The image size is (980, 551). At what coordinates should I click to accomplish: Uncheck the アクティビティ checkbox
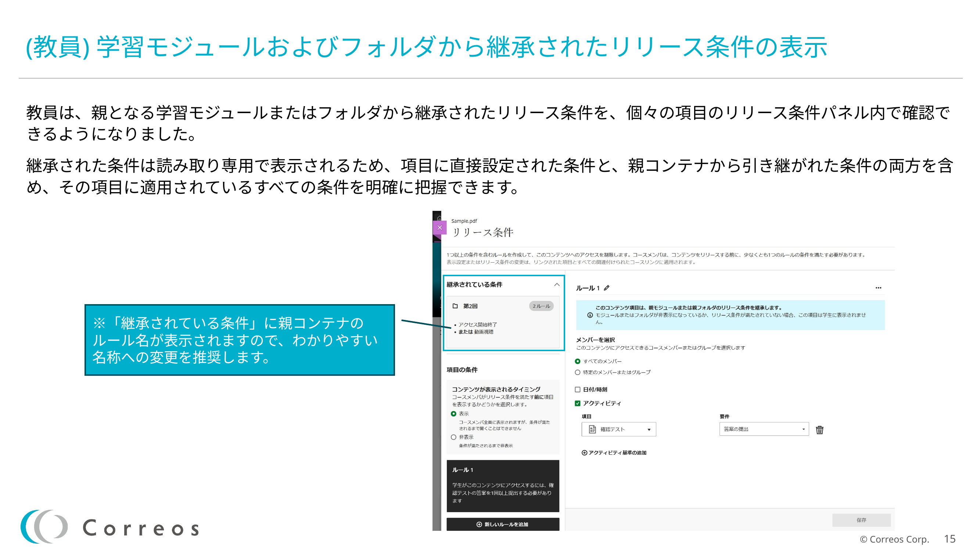(577, 403)
